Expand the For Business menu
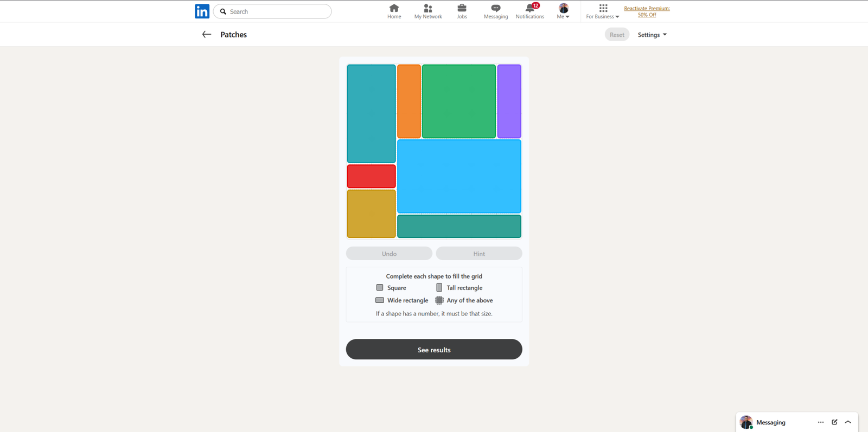This screenshot has width=868, height=432. pos(602,11)
